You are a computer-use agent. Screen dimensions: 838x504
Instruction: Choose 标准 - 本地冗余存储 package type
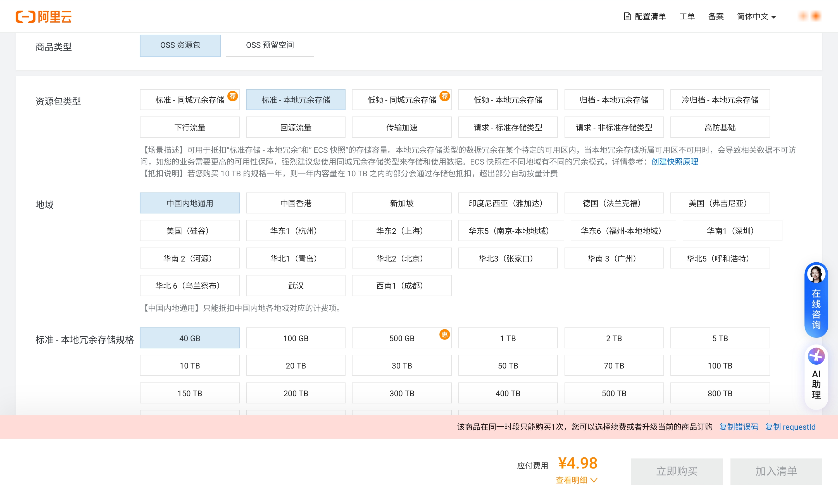point(296,100)
